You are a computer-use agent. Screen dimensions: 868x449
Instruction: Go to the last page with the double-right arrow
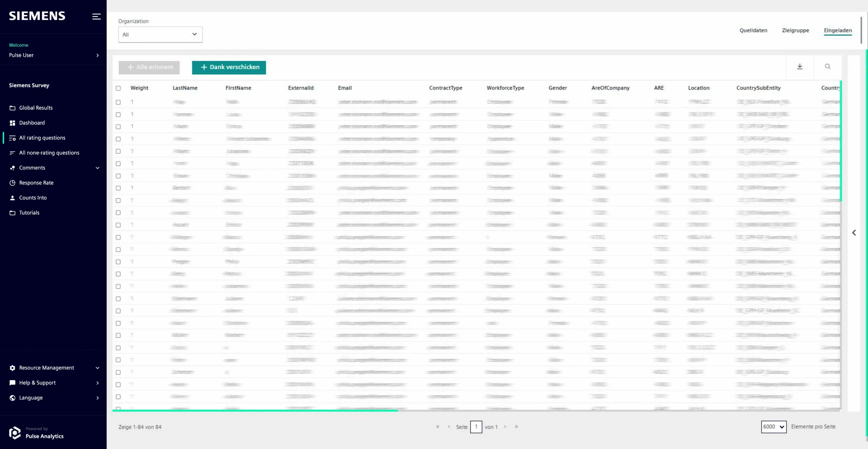(516, 427)
